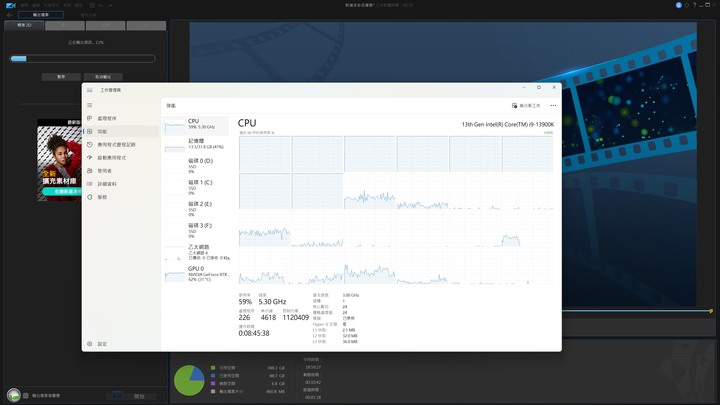The height and width of the screenshot is (405, 720).
Task: Click the round green icon at bottom-left
Action: pyautogui.click(x=14, y=395)
